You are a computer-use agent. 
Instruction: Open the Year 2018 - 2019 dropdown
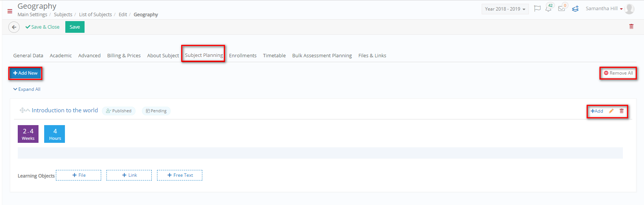tap(505, 9)
